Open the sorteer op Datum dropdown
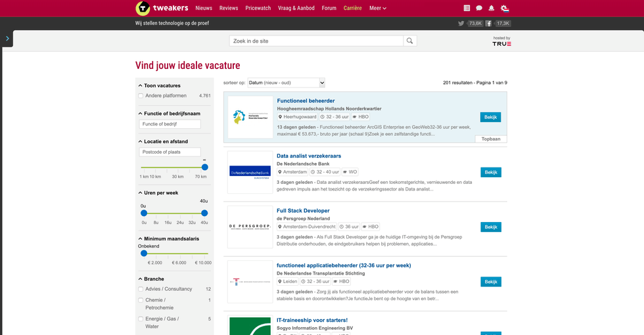This screenshot has width=644, height=335. (x=287, y=83)
